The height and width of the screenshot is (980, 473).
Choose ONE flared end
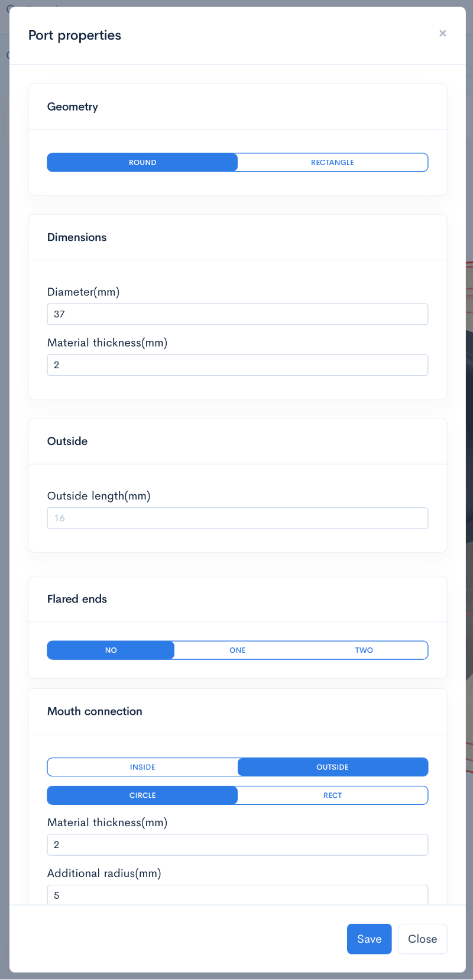238,650
